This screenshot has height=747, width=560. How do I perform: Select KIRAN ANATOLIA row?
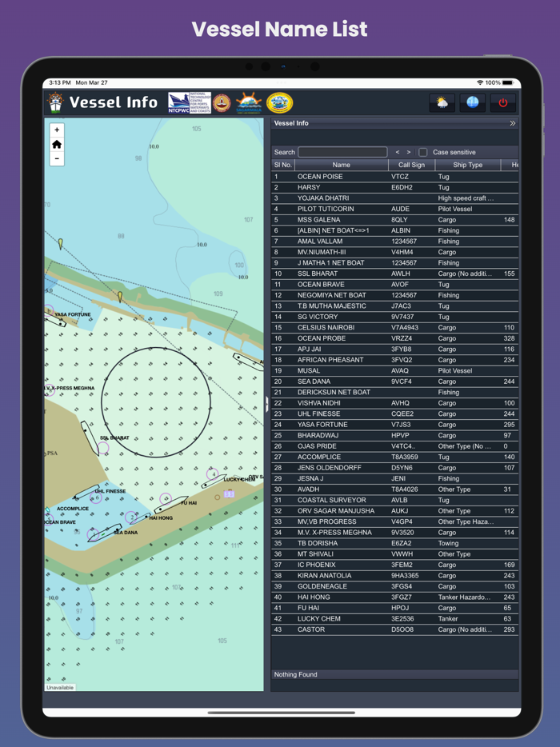(x=394, y=576)
